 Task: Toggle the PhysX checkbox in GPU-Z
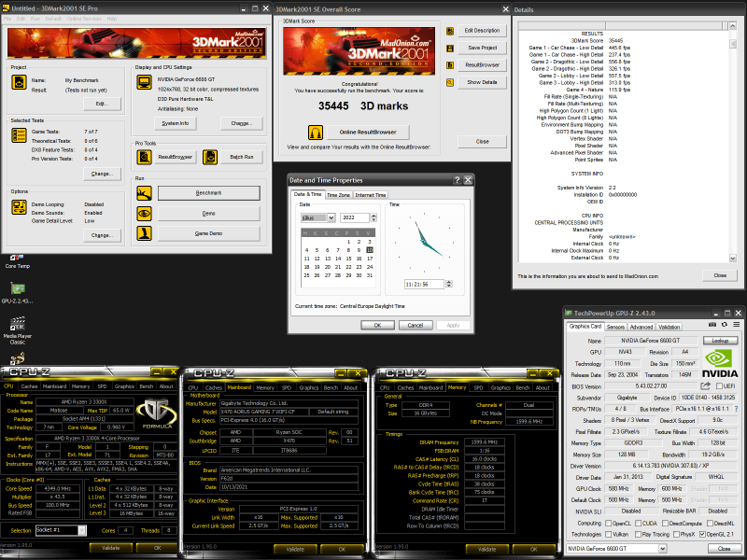676,534
